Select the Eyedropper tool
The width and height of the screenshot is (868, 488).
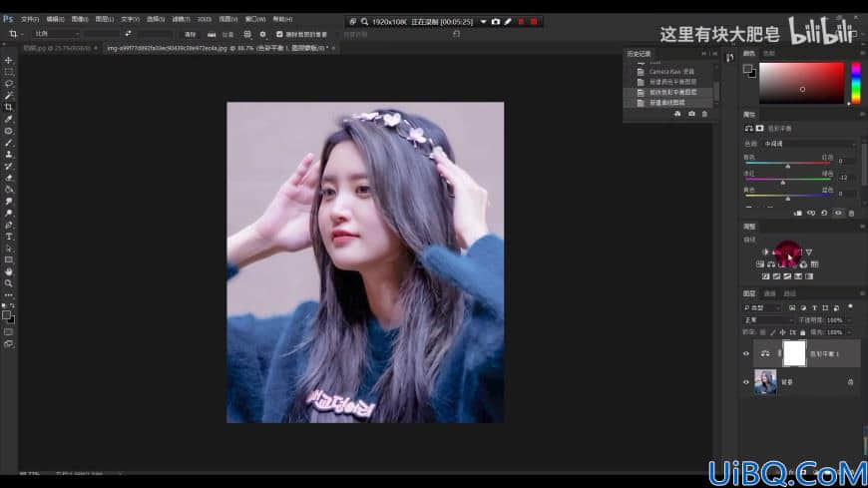8,119
